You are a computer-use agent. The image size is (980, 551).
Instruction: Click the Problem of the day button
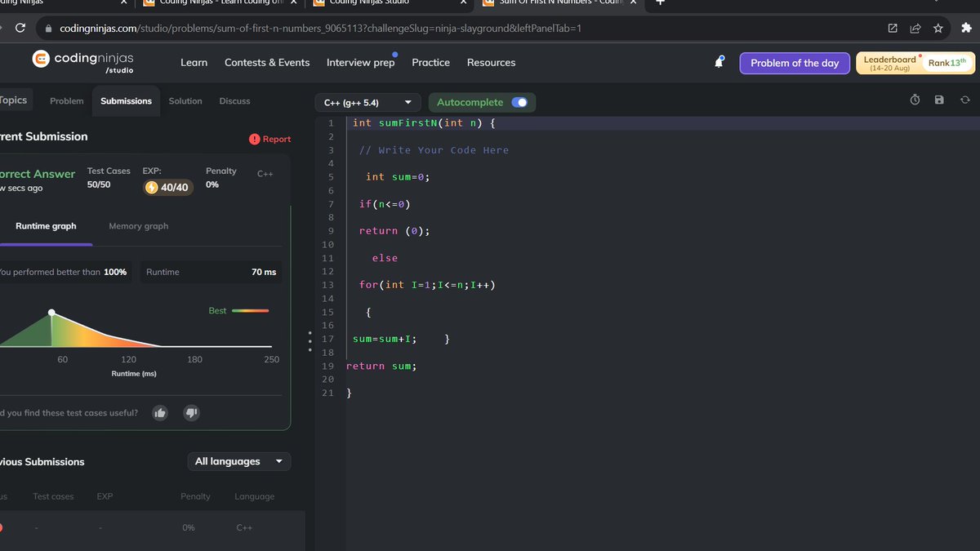coord(794,62)
